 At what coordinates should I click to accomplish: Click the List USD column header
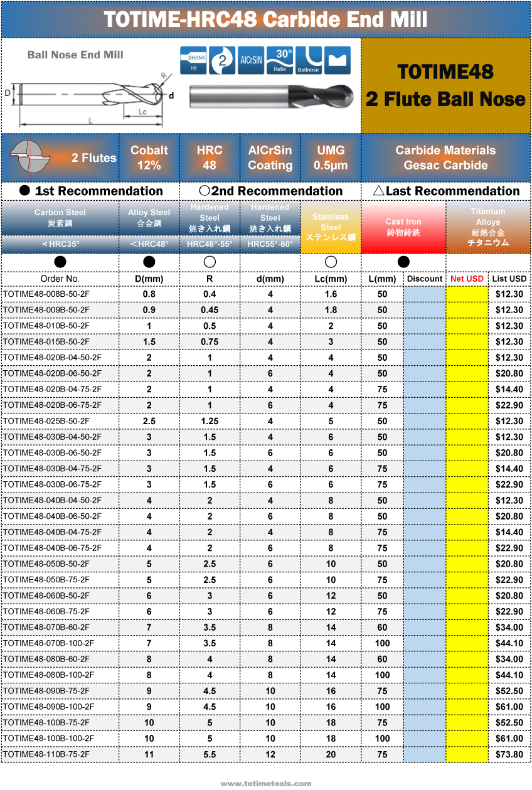point(509,279)
